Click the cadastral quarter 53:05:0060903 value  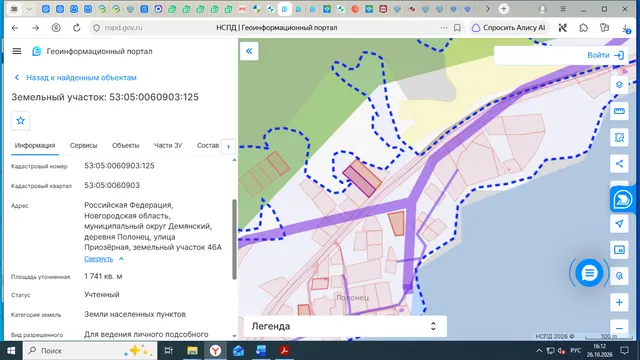click(x=112, y=185)
